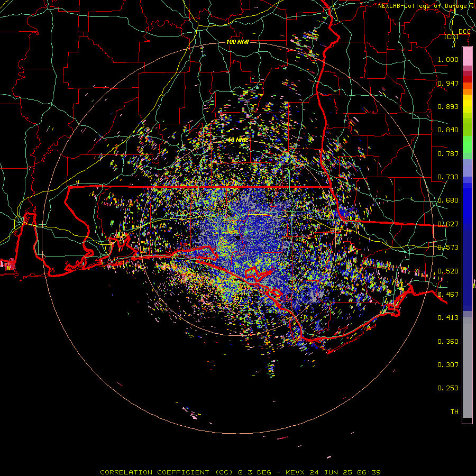Click the "50 NMI" range ring label
Viewport: 476px width, 476px height.
(x=237, y=140)
